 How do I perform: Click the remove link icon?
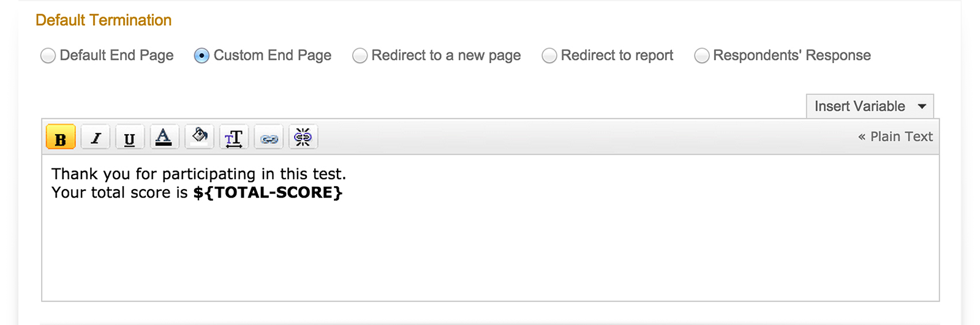tap(303, 137)
